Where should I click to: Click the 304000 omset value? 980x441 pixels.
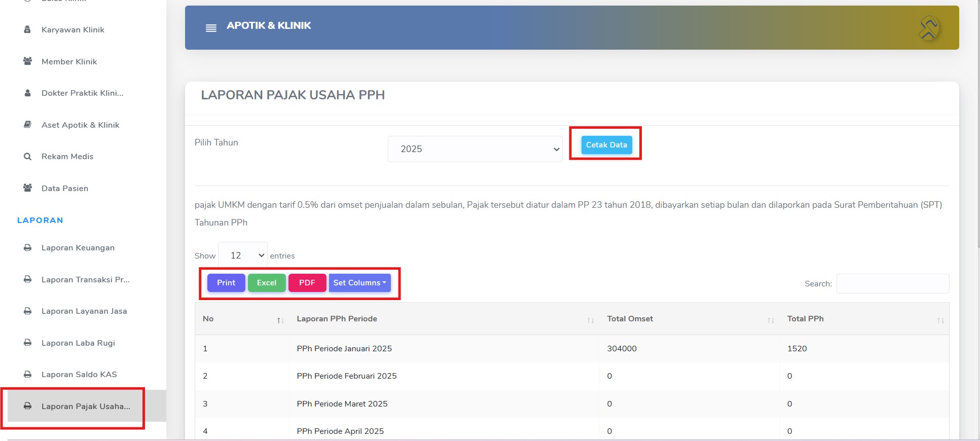(622, 349)
